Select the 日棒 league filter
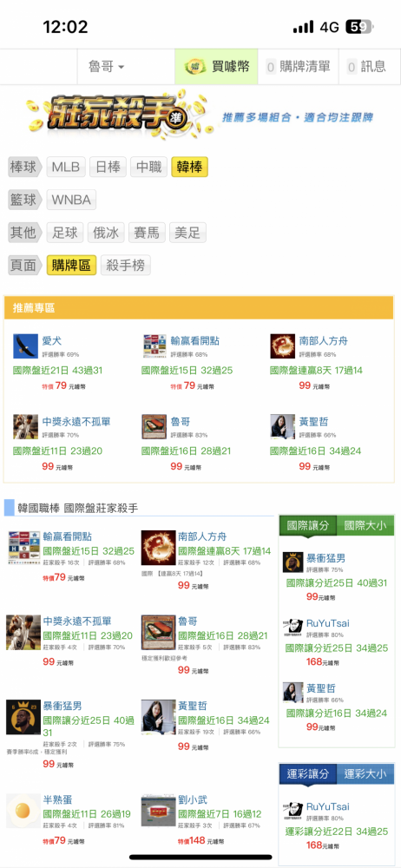 click(x=108, y=168)
